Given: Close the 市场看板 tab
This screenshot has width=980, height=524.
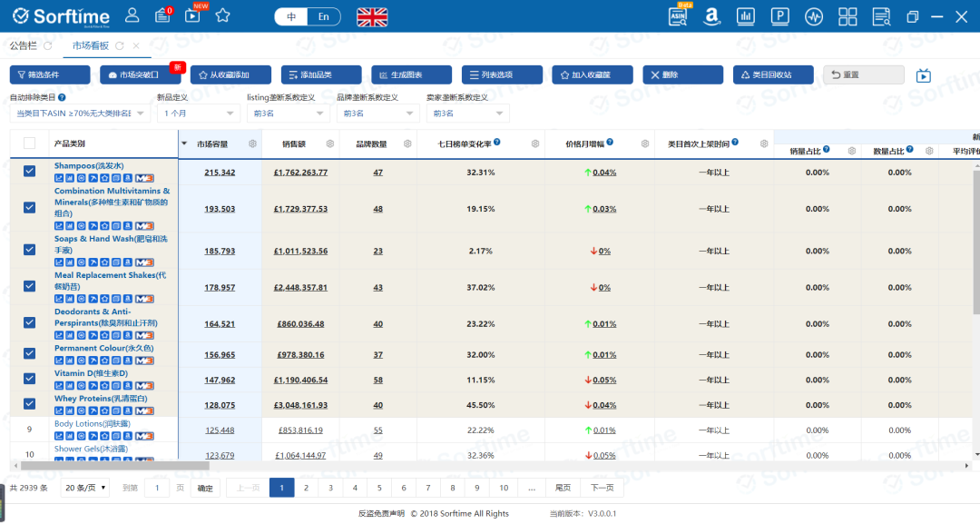Looking at the screenshot, I should pos(135,45).
